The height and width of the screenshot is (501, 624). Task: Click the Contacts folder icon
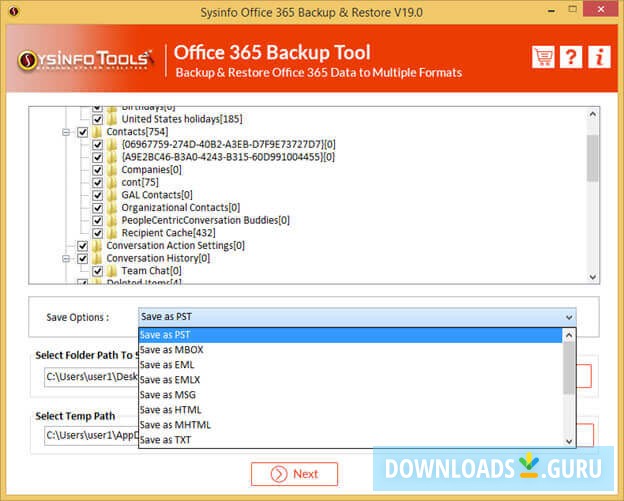coord(97,132)
